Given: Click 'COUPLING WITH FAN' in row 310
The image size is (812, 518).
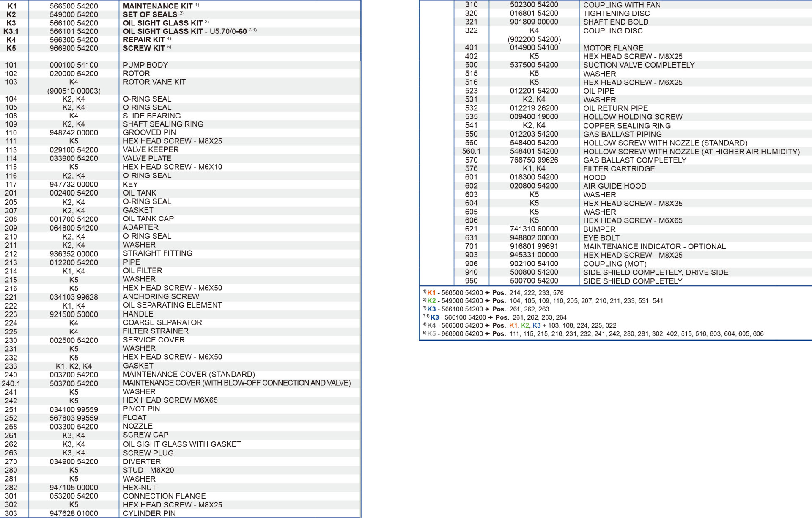Looking at the screenshot, I should tap(622, 5).
